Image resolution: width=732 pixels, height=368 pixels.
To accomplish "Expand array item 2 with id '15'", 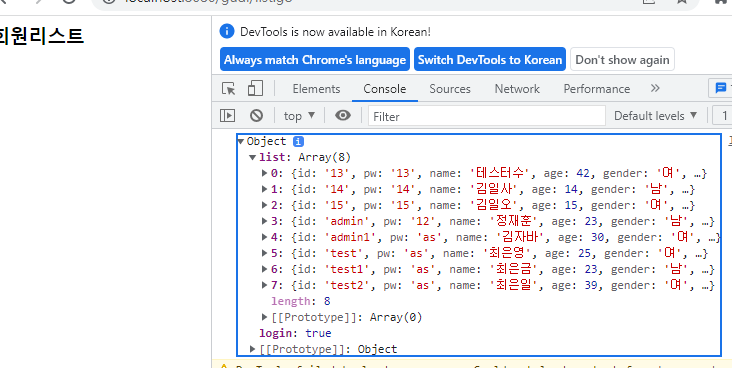I will pos(265,205).
